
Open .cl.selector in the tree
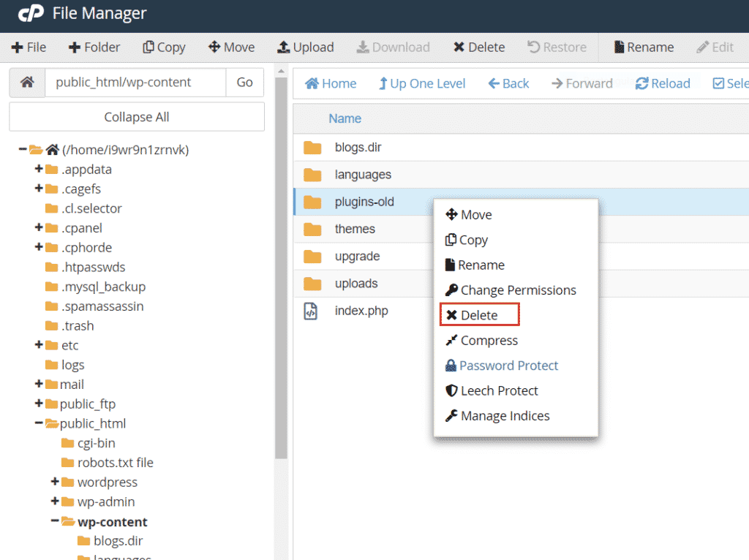83,208
